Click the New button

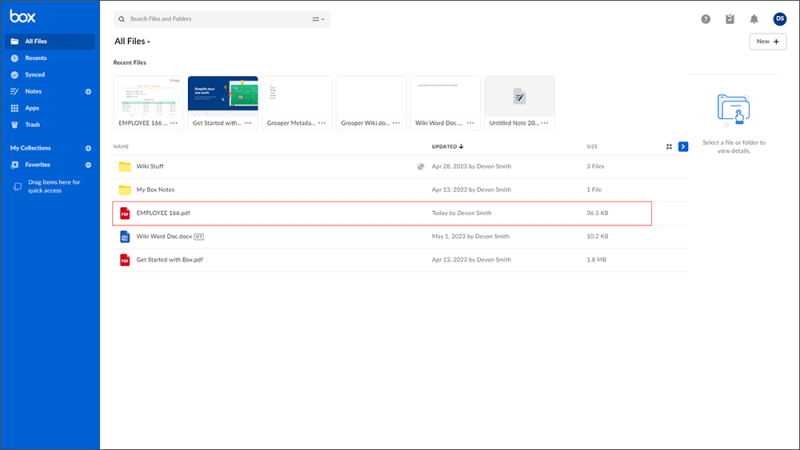click(767, 41)
